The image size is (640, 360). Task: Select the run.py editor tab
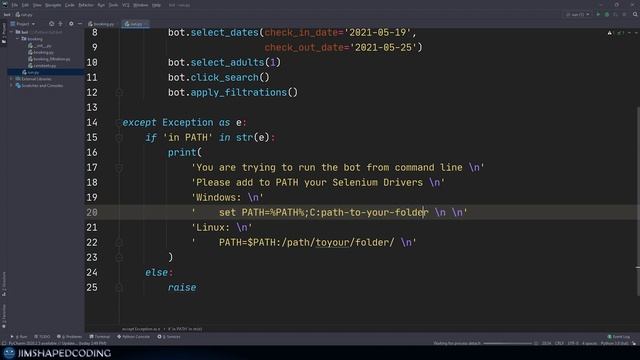[135, 24]
